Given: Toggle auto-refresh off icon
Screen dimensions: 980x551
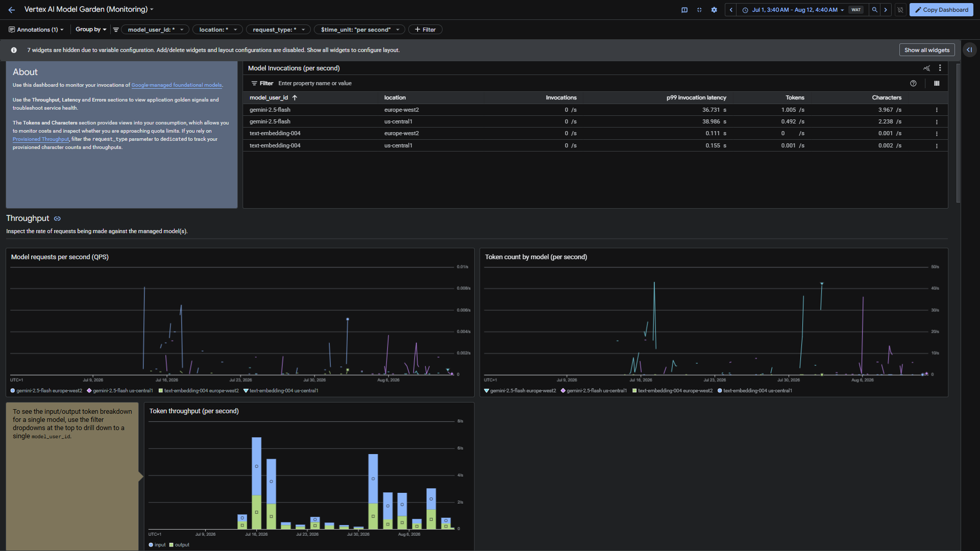Looking at the screenshot, I should (x=900, y=10).
